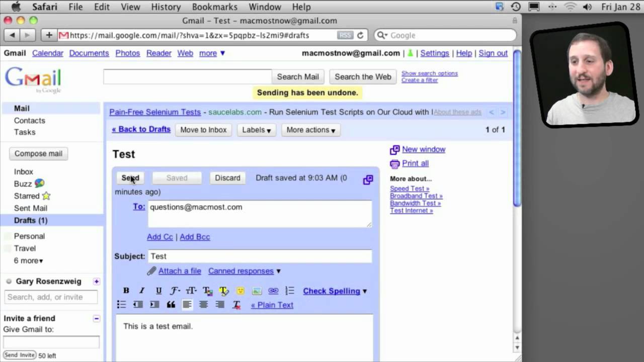Screen dimensions: 644x362
Task: Open the Check Spelling language dropdown arrow
Action: (x=365, y=291)
